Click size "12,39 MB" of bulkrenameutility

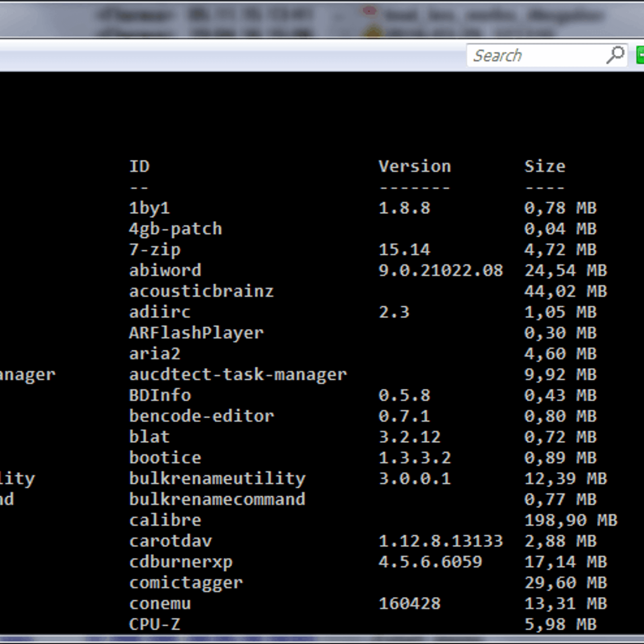(566, 479)
